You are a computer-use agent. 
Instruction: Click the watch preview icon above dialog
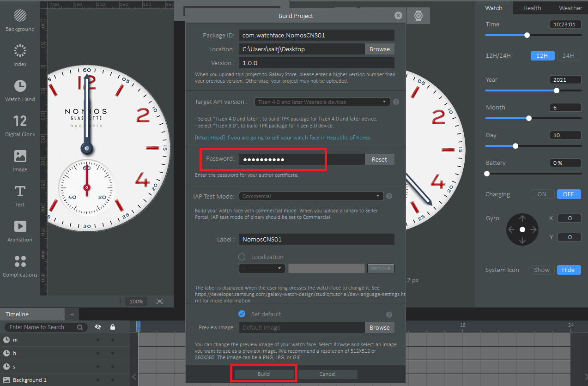point(418,16)
